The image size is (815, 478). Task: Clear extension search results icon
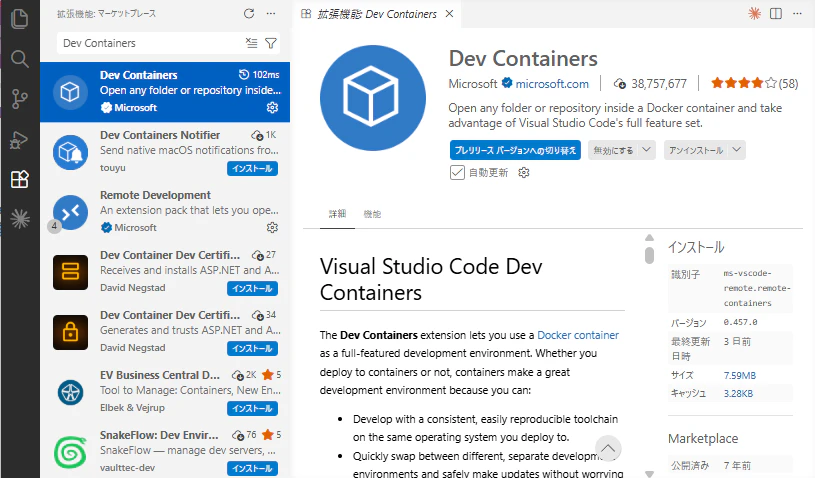[252, 43]
